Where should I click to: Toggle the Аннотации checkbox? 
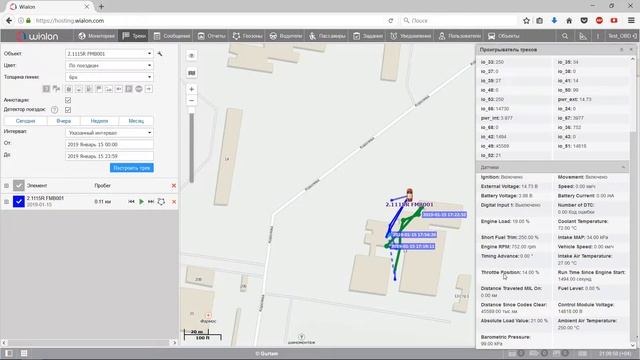pyautogui.click(x=68, y=100)
